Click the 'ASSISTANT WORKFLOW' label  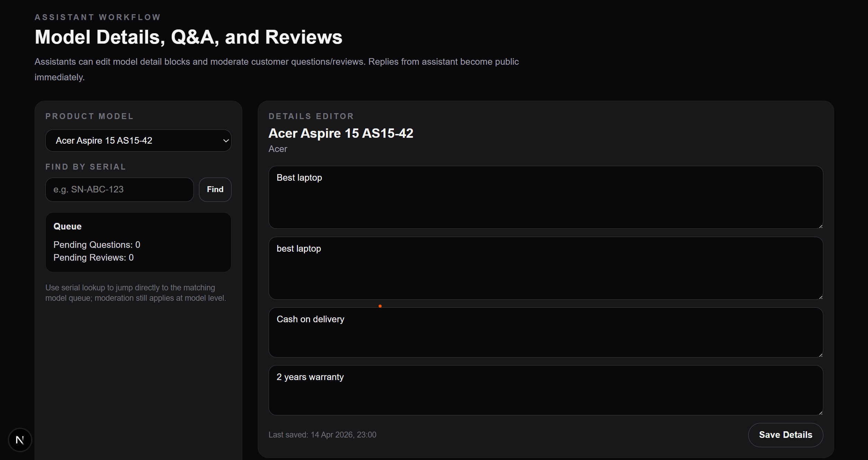coord(98,17)
